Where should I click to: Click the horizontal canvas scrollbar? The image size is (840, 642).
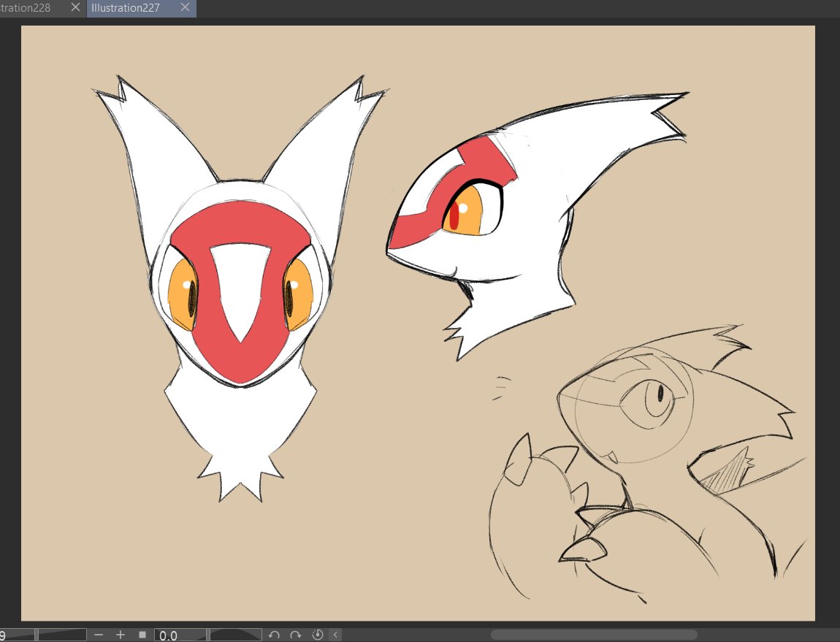coord(594,635)
